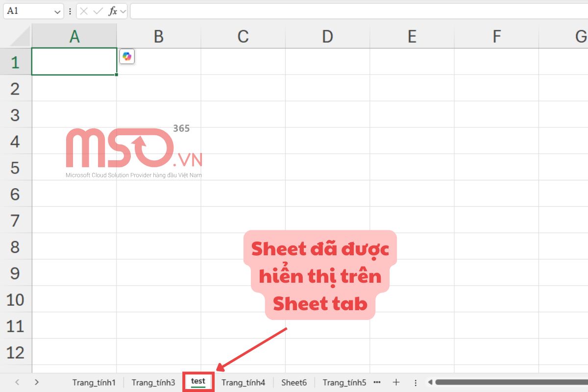Open the Name Box dropdown arrow
The image size is (588, 392).
[x=58, y=11]
